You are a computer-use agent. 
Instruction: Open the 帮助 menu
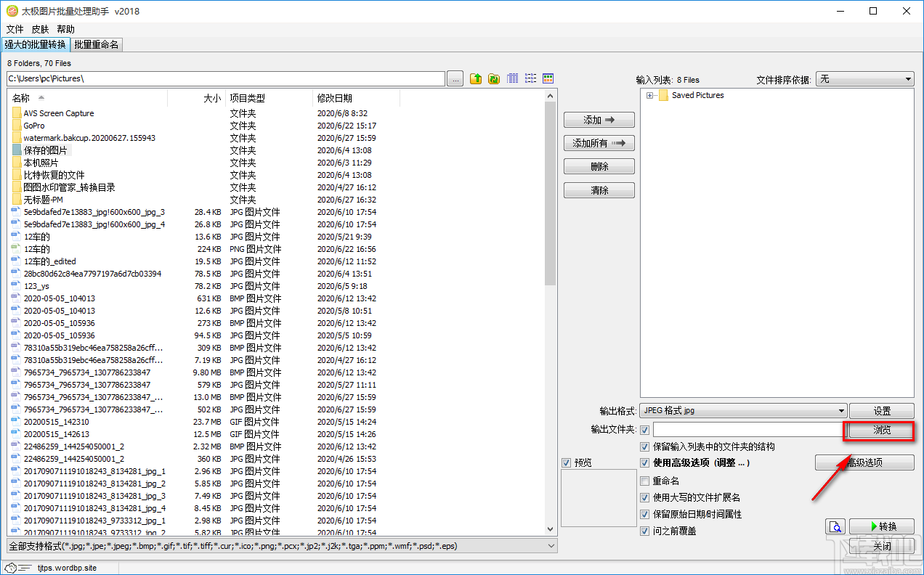[65, 29]
